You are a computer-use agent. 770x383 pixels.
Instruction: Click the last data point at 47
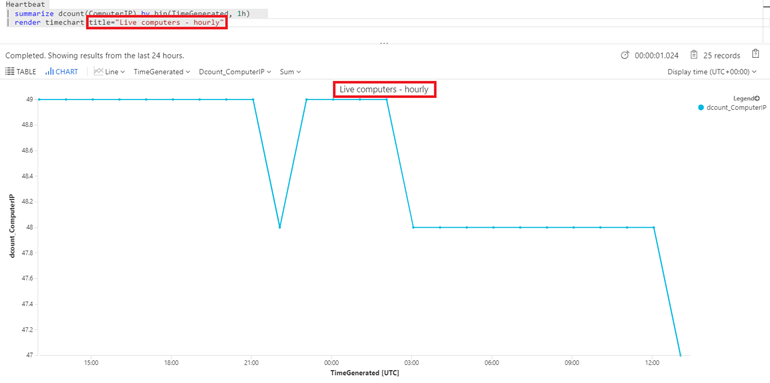pyautogui.click(x=681, y=355)
